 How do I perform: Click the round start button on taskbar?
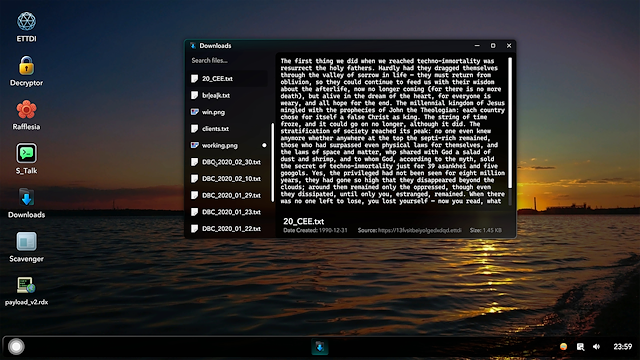pos(16,347)
